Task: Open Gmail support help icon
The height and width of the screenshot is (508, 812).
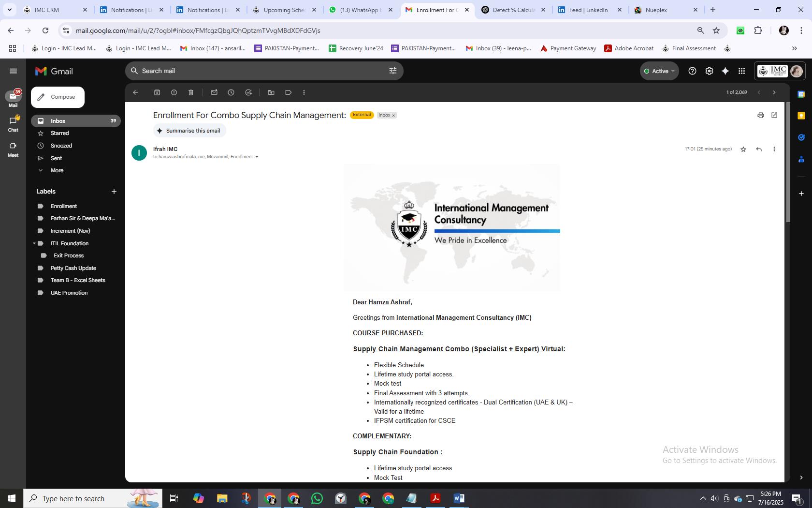Action: [x=693, y=71]
